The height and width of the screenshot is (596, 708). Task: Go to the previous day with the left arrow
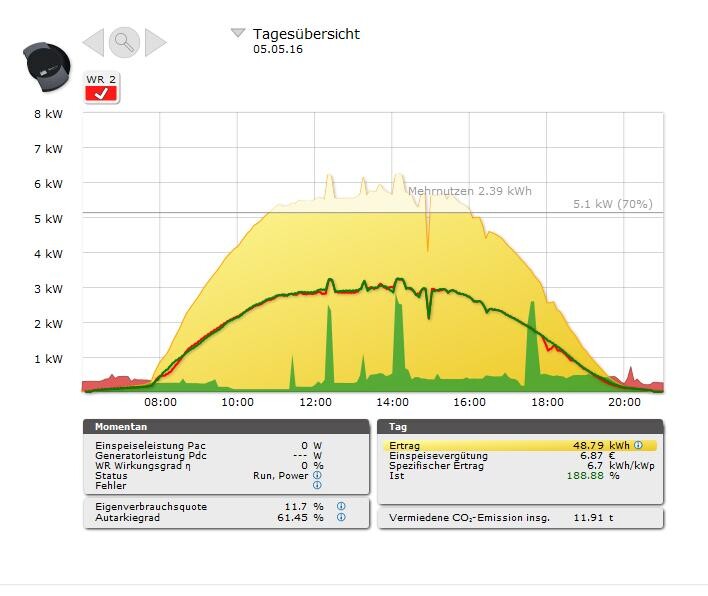point(93,42)
